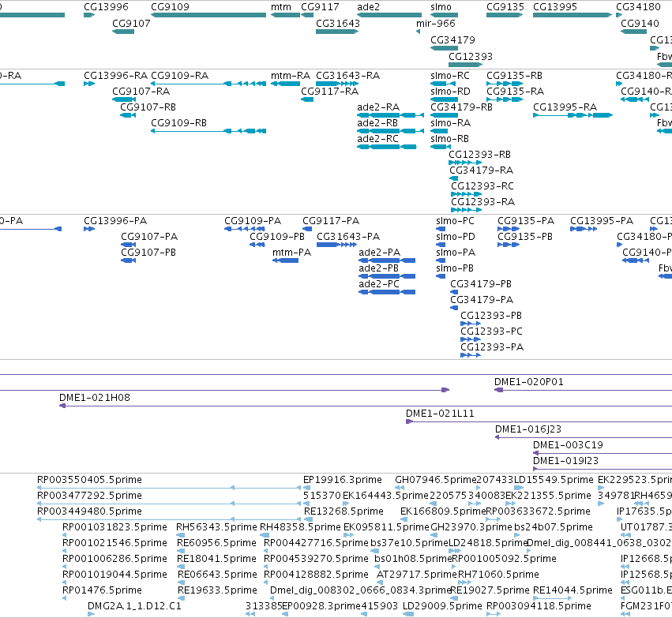Click the CG12393 gene label
Screen dimensions: 672x618
471,57
